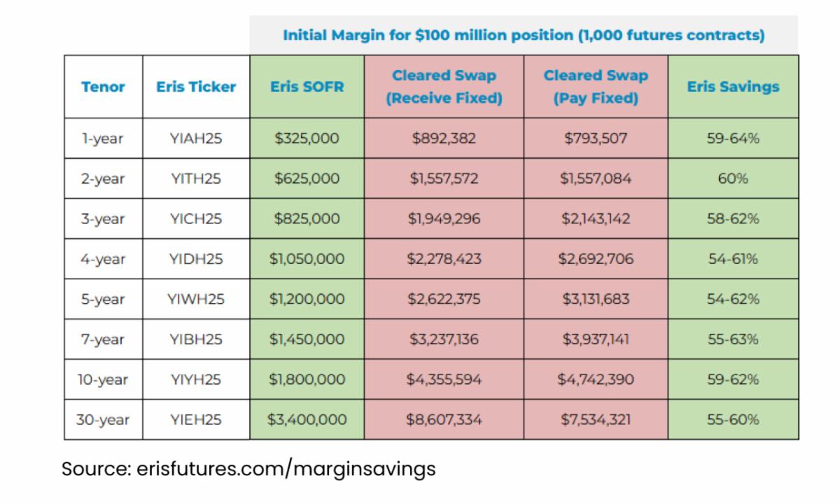This screenshot has width=840, height=504.
Task: Click the YIEH25 ticker cell
Action: (196, 420)
